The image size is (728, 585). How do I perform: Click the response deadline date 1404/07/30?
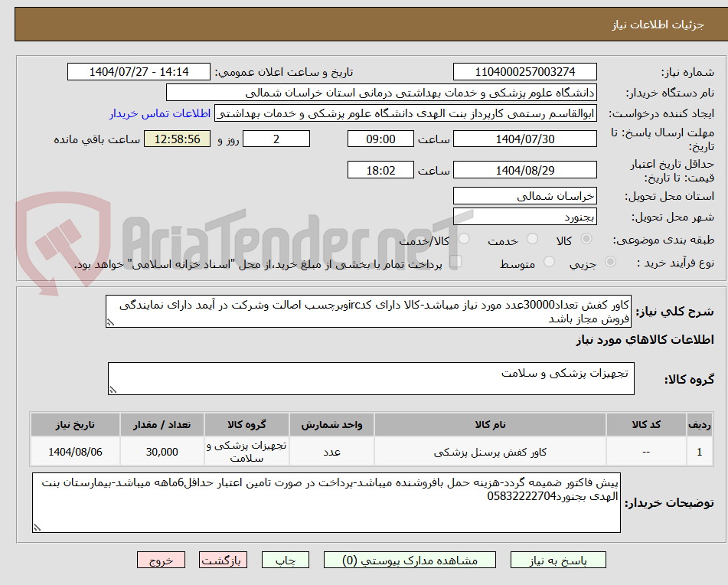click(524, 139)
